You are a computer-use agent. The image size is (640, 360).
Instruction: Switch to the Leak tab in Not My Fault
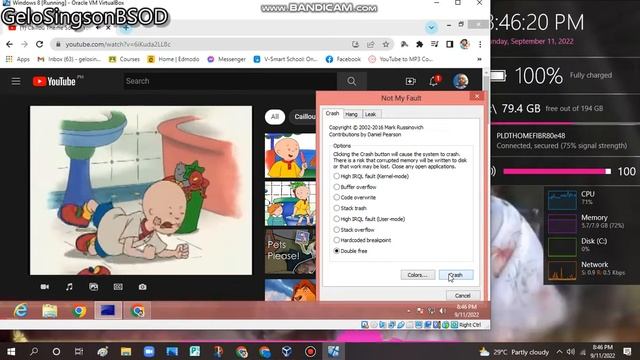point(371,114)
